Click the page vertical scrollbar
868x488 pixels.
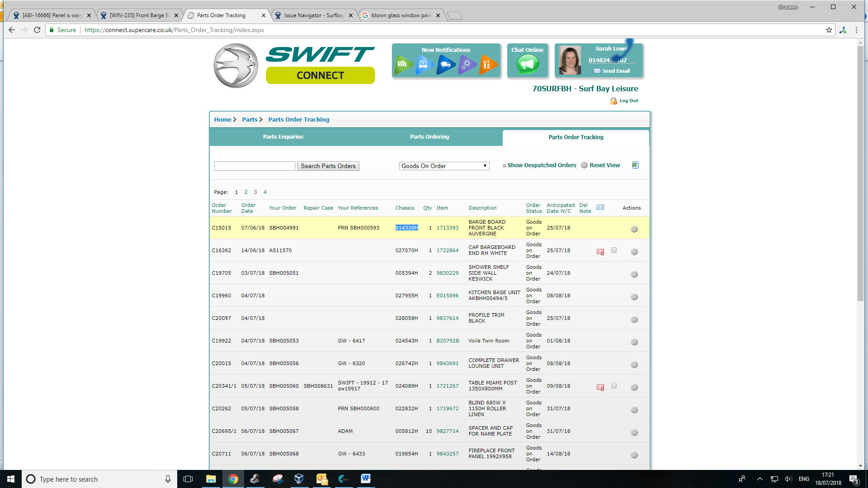(860, 172)
